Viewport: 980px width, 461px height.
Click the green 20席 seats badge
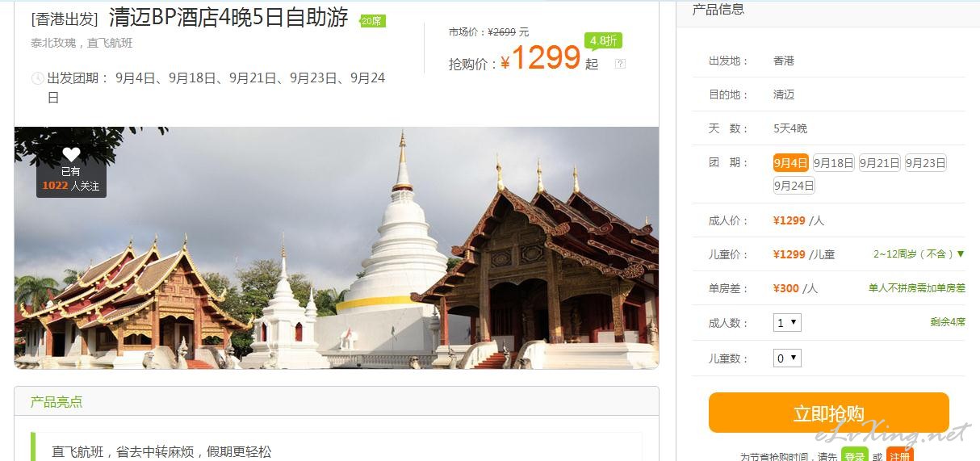pyautogui.click(x=372, y=21)
